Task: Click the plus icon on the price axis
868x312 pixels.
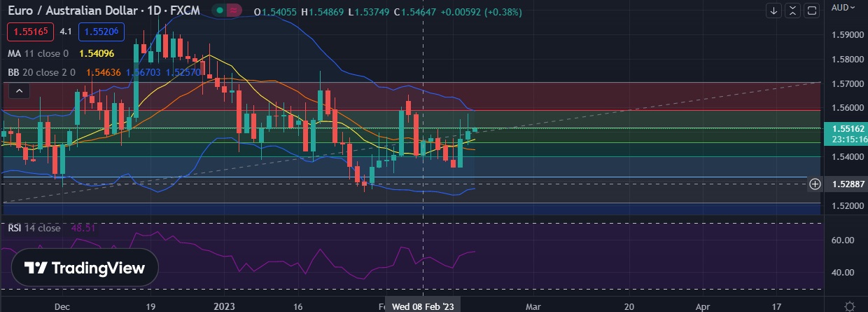Action: [815, 184]
